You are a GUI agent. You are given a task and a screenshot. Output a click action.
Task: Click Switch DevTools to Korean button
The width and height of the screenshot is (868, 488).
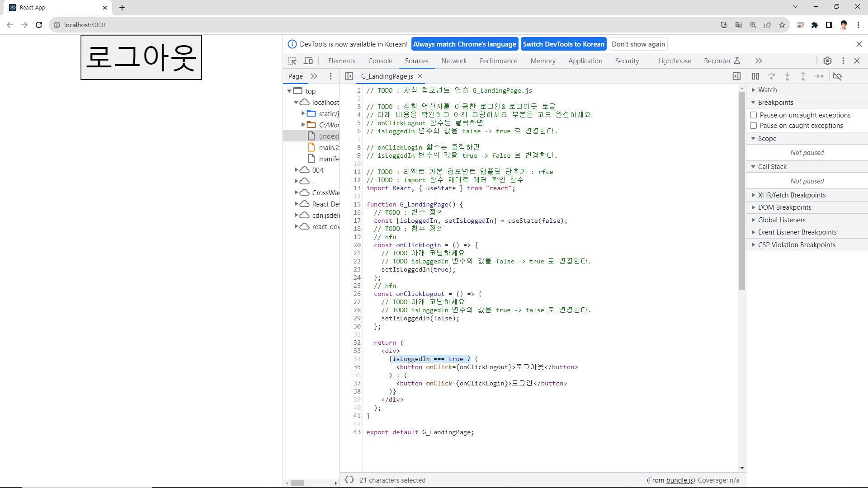tap(563, 44)
